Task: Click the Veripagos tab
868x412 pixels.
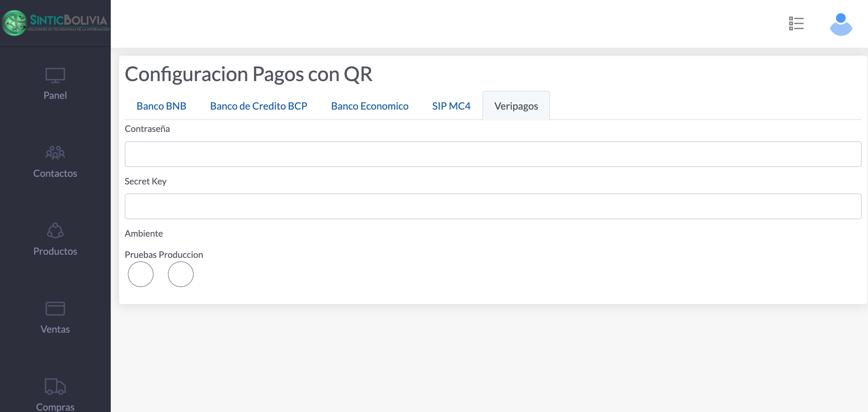Action: [x=516, y=106]
